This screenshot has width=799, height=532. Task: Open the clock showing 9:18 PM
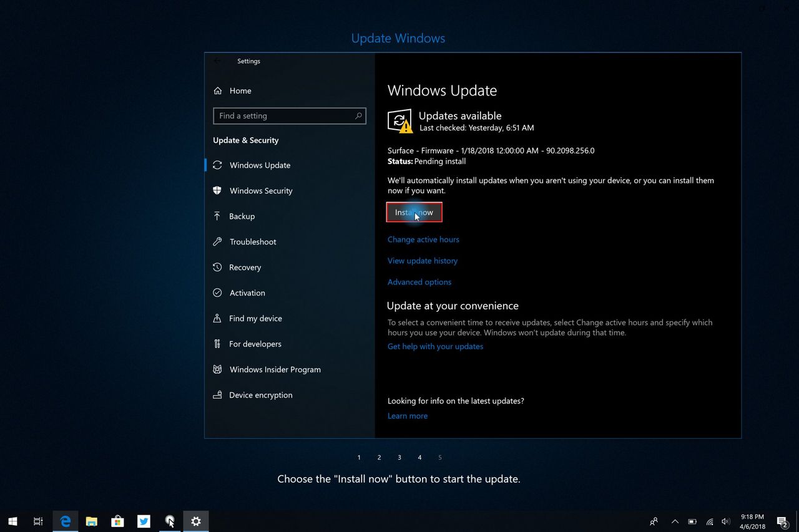pos(752,521)
